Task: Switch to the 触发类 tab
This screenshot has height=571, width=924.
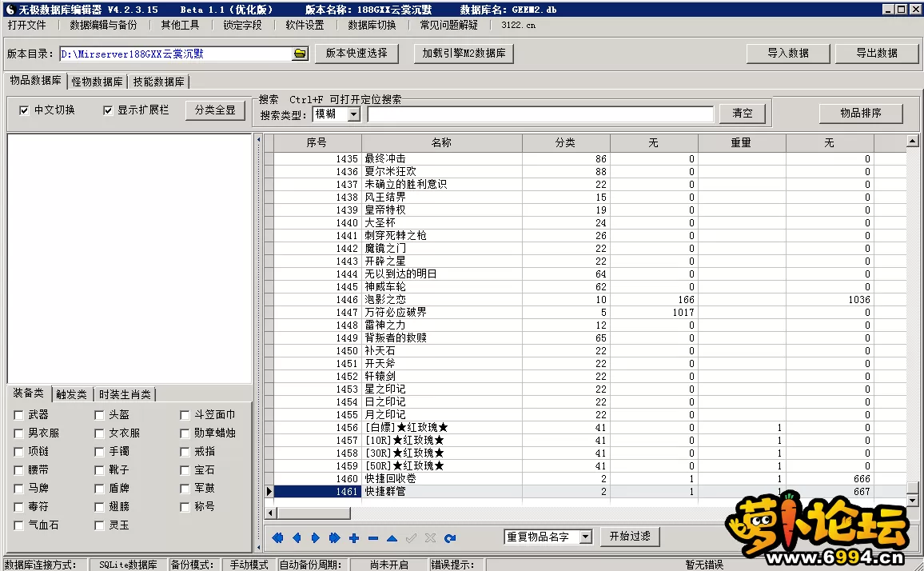Action: point(71,394)
